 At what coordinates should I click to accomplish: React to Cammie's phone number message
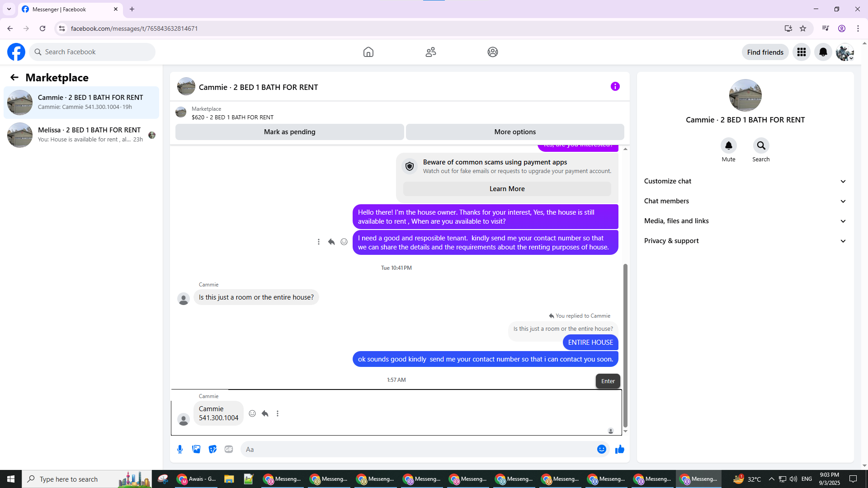(252, 413)
